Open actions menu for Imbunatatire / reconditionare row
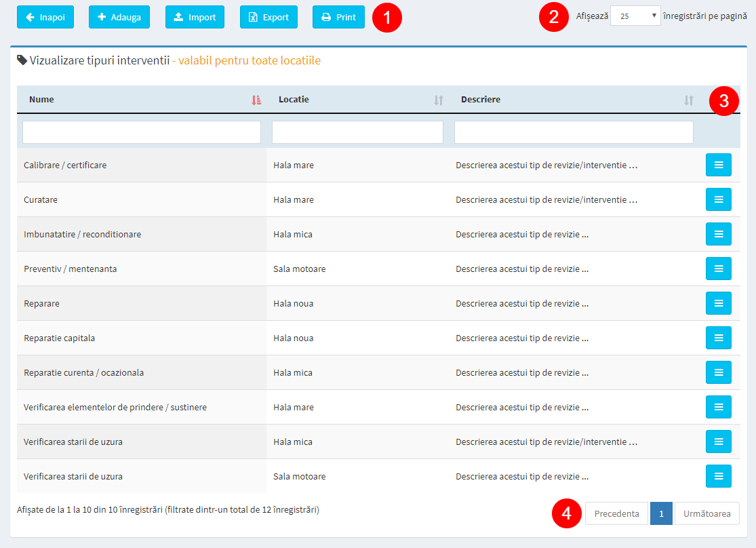This screenshot has height=548, width=756. (719, 234)
